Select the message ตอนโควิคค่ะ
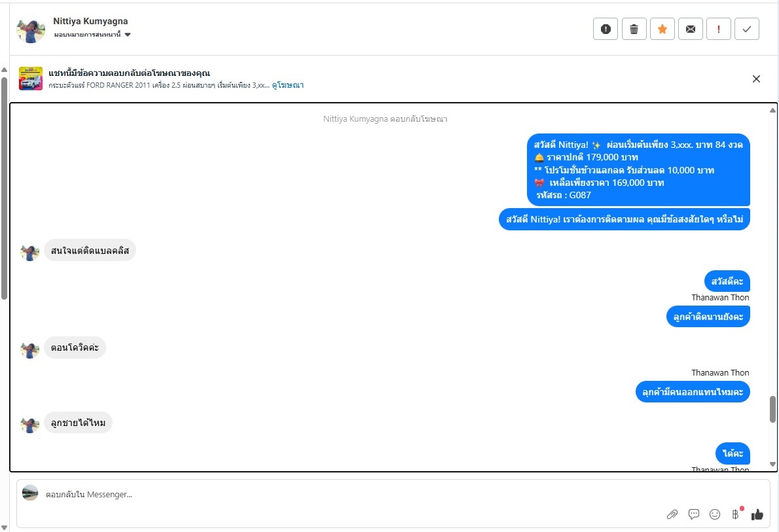Screen dimensions: 779x532 [75, 347]
